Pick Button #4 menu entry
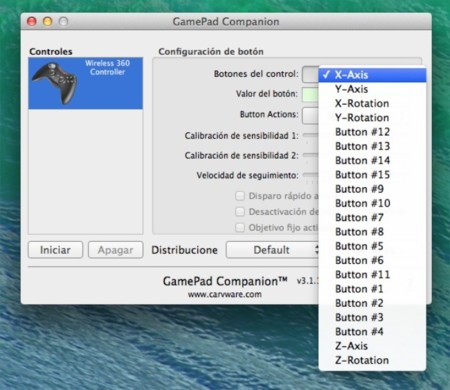The image size is (450, 390). coord(372,332)
